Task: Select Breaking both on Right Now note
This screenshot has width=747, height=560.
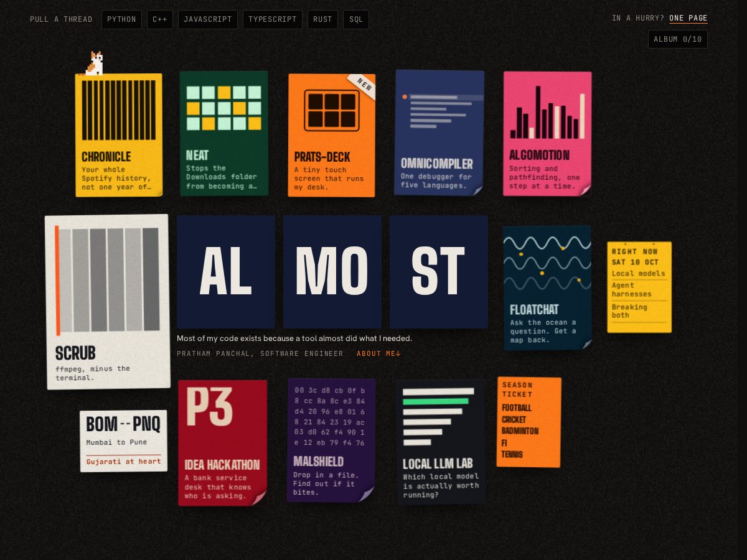Action: tap(629, 311)
